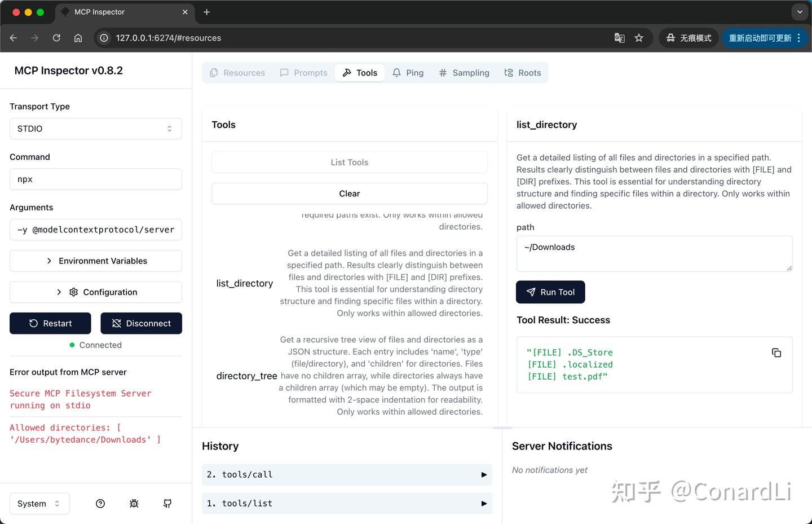Click the browser update restart button
This screenshot has height=524, width=812.
pos(760,38)
